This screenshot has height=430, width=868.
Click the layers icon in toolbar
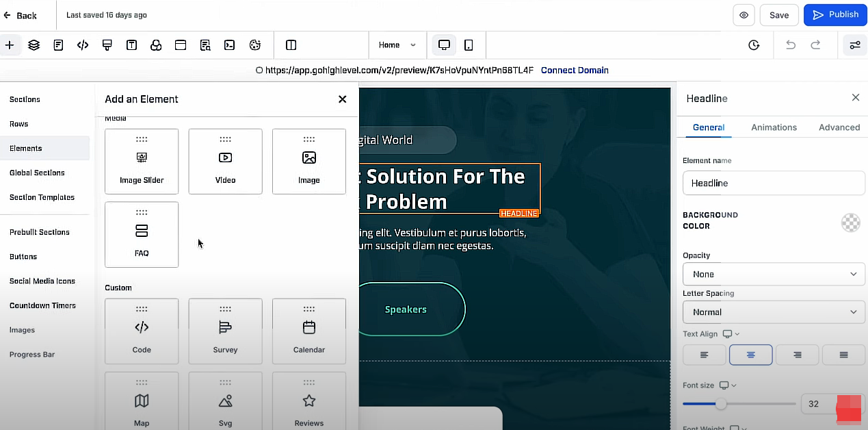(x=34, y=45)
